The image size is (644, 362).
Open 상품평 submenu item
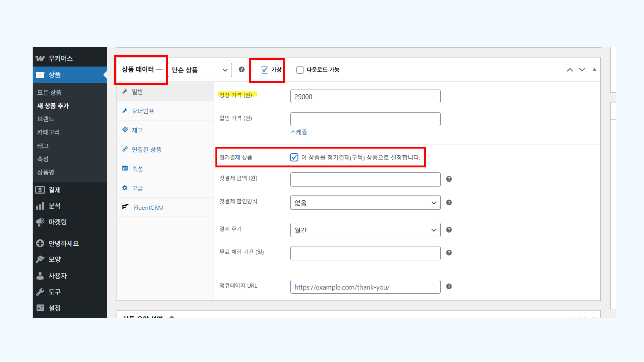(46, 172)
